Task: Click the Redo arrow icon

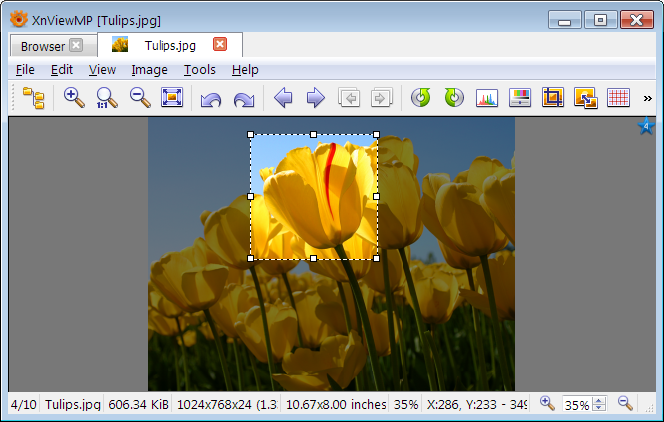Action: point(244,99)
